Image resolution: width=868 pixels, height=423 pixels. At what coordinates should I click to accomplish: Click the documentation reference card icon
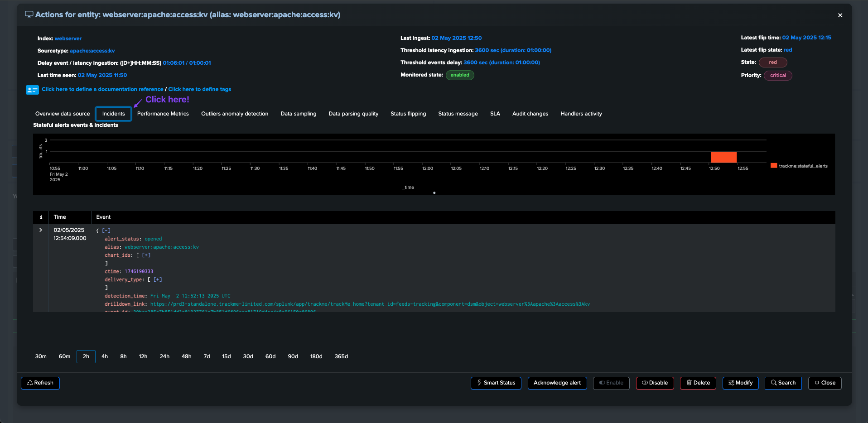click(32, 90)
